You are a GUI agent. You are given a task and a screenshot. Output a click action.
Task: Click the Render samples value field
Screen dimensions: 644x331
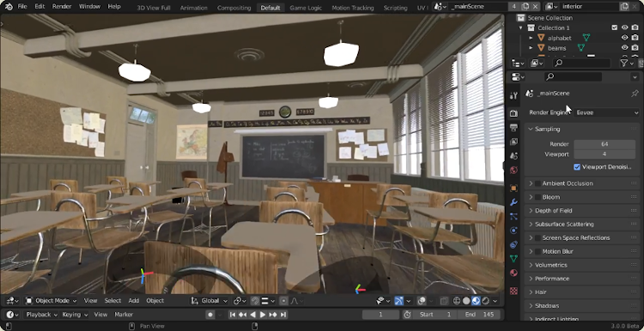click(x=605, y=144)
